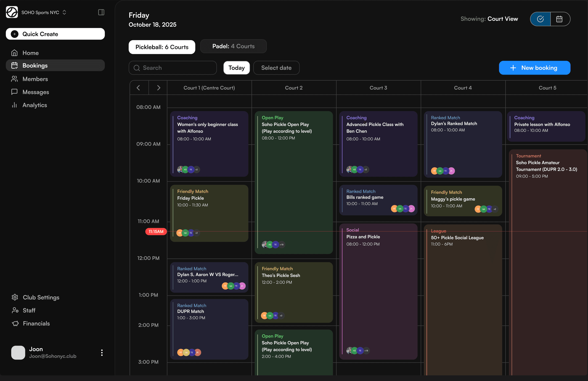This screenshot has width=588, height=381.
Task: View Analytics using the bar chart icon
Action: [x=15, y=105]
